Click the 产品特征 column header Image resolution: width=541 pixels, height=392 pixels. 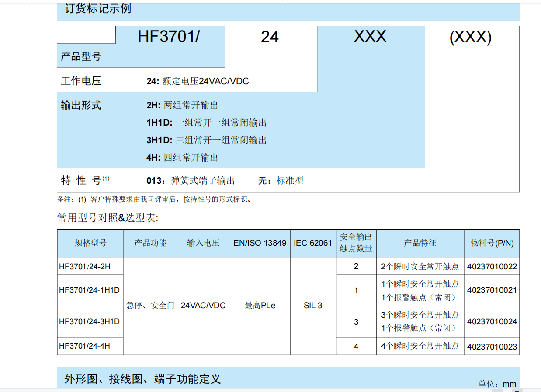pos(420,243)
